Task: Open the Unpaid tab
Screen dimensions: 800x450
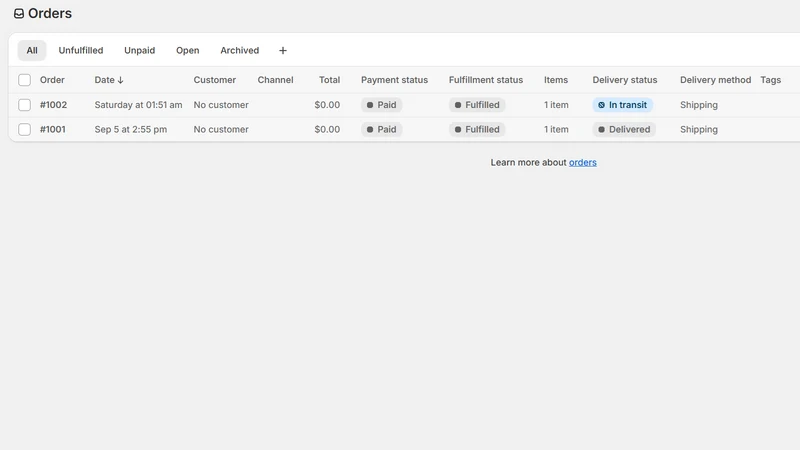Action: click(x=139, y=51)
